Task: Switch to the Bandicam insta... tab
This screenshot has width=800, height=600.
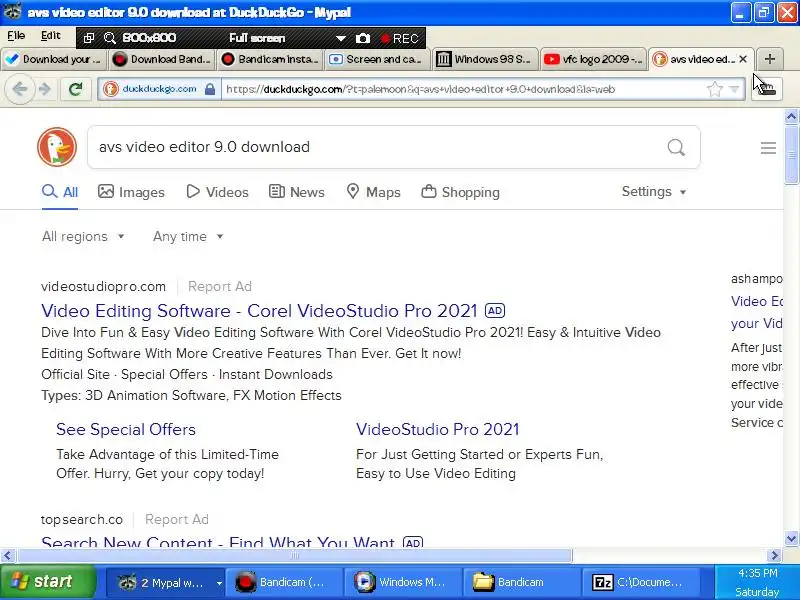Action: [269, 59]
